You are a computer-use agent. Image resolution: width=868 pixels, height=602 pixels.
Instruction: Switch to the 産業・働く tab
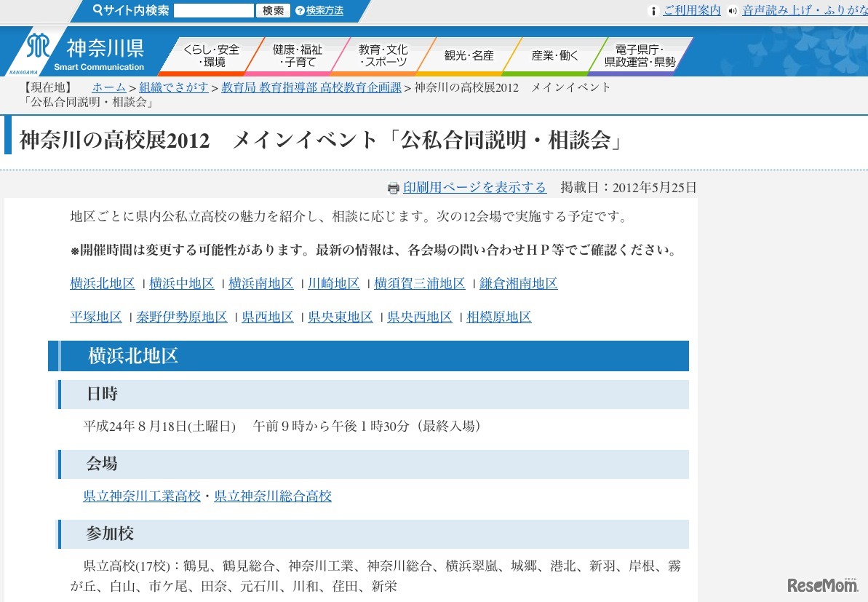click(x=554, y=56)
